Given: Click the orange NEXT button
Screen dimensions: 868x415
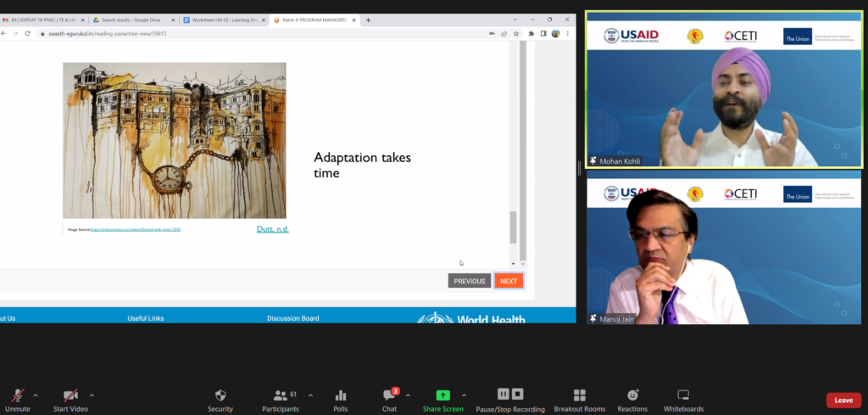Looking at the screenshot, I should (509, 281).
